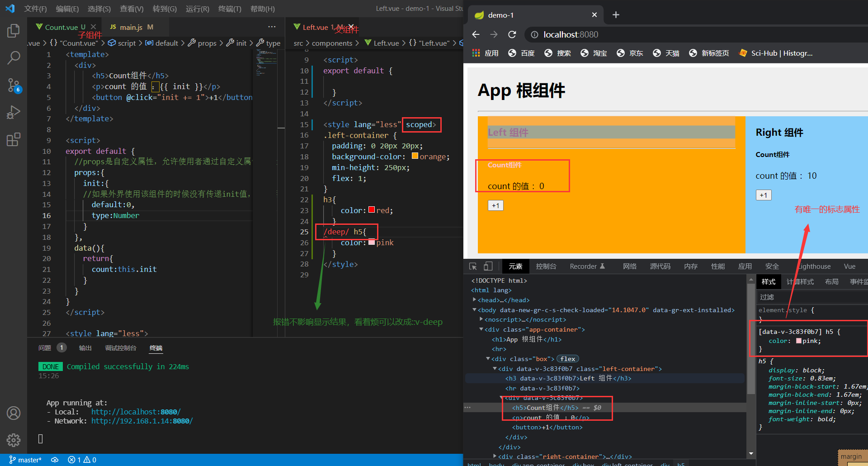Open the 京东 bookmark
Image resolution: width=868 pixels, height=466 pixels.
pos(630,53)
